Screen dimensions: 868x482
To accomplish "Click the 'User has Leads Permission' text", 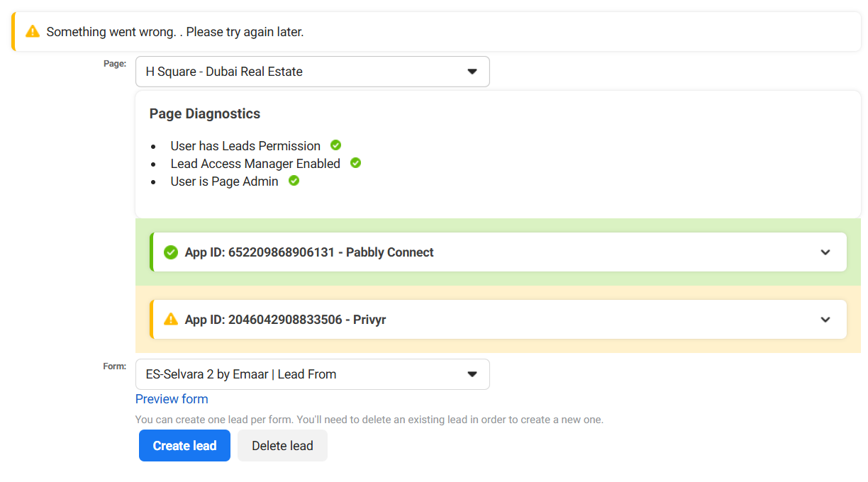I will [245, 146].
